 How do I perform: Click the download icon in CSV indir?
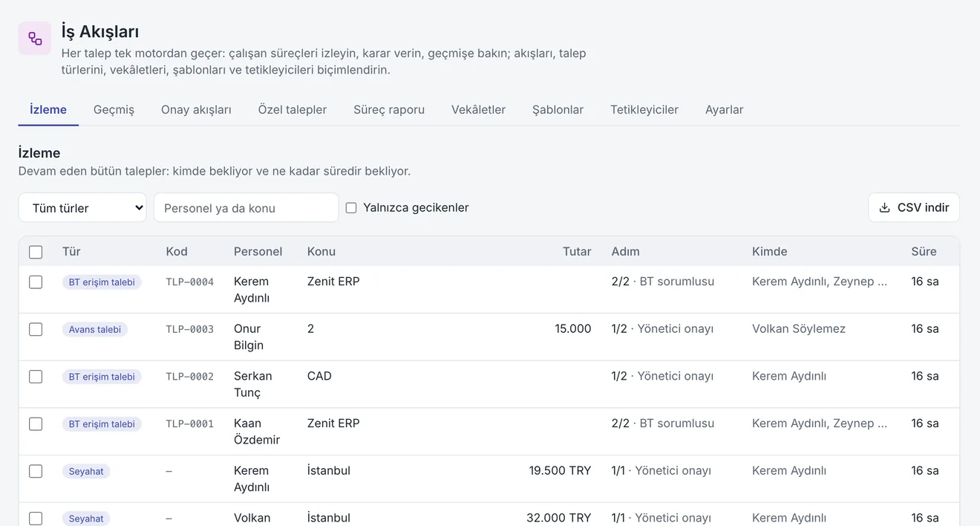click(x=884, y=208)
